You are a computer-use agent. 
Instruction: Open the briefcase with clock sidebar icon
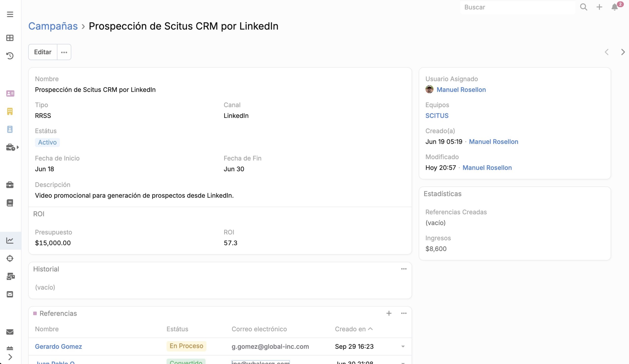pos(11,147)
